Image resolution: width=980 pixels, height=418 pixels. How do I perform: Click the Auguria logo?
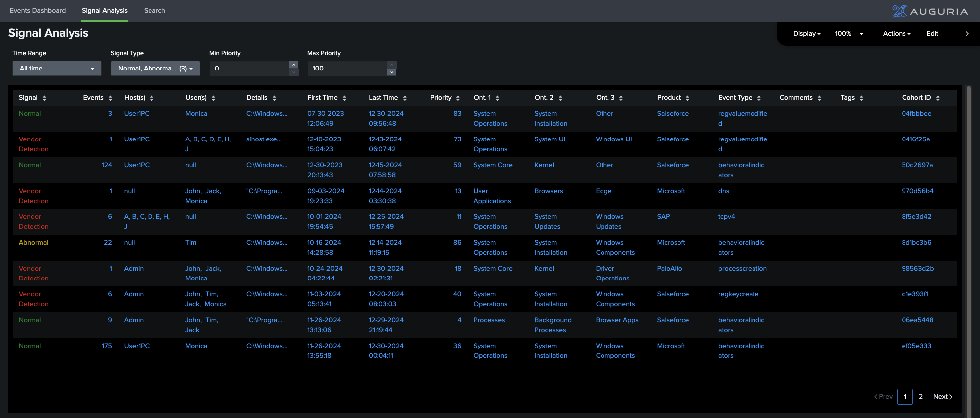click(929, 11)
